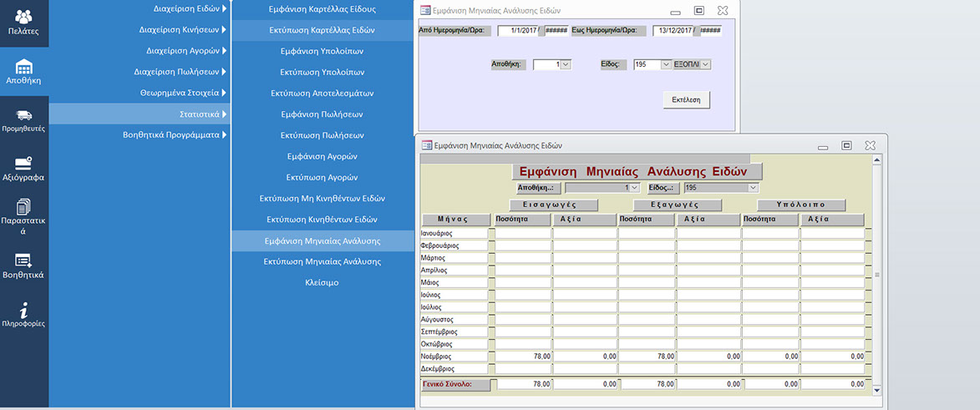Open the Είδος 195 dropdown in filter form

click(x=666, y=64)
